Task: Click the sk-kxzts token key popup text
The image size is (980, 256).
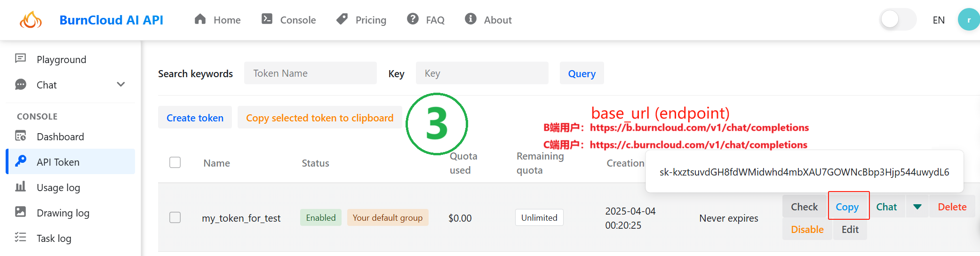Action: click(x=805, y=172)
